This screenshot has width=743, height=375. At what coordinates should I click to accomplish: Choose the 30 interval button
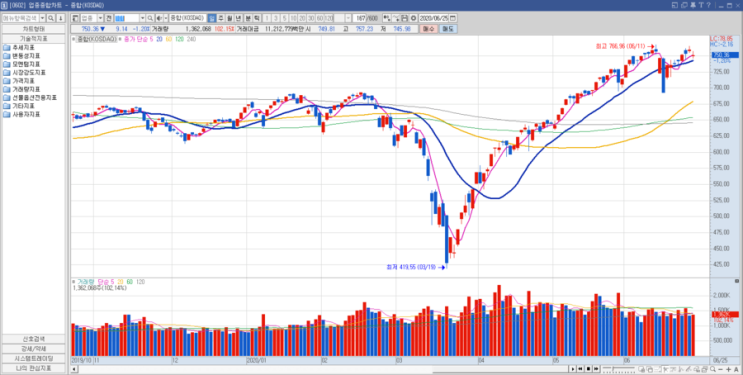[x=311, y=18]
